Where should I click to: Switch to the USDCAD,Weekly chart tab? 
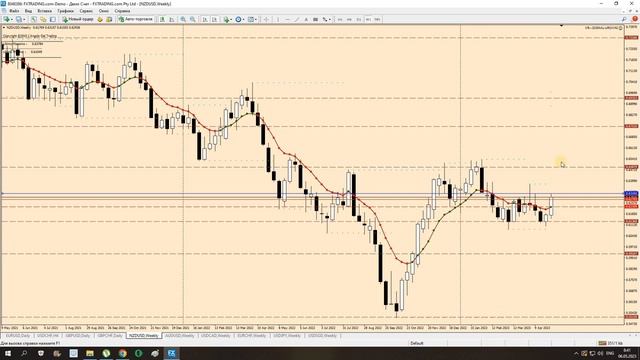pos(216,336)
